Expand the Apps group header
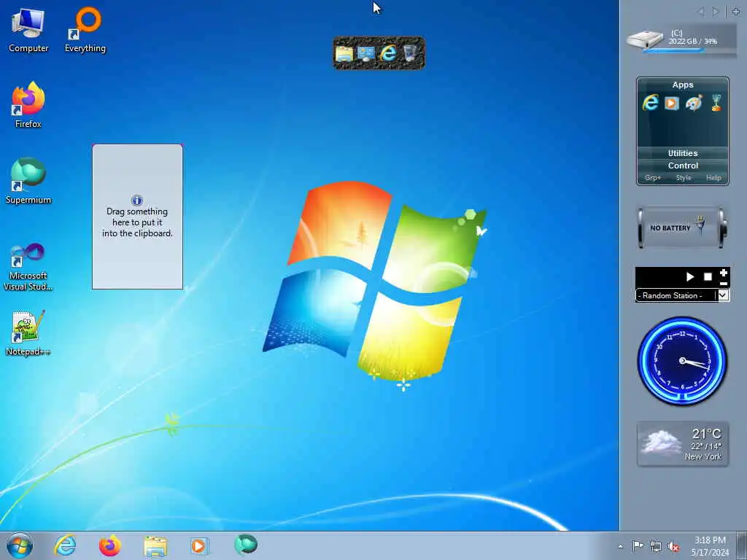 click(683, 85)
